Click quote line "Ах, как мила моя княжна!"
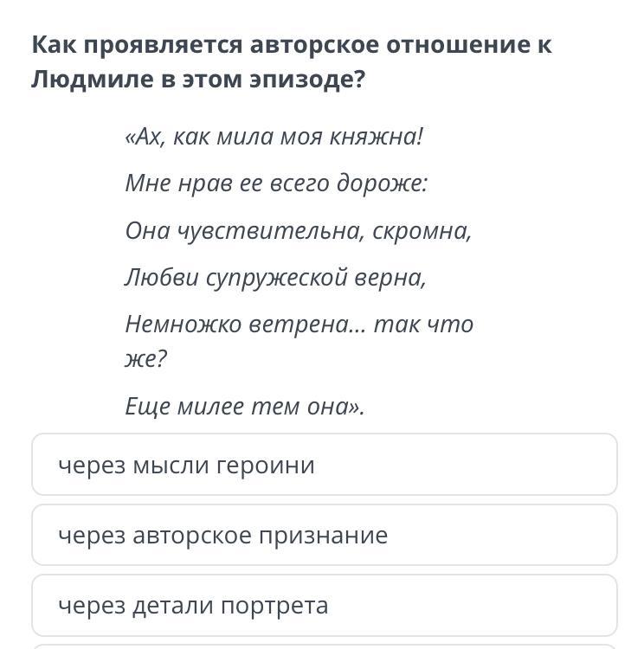This screenshot has width=644, height=649. (274, 137)
